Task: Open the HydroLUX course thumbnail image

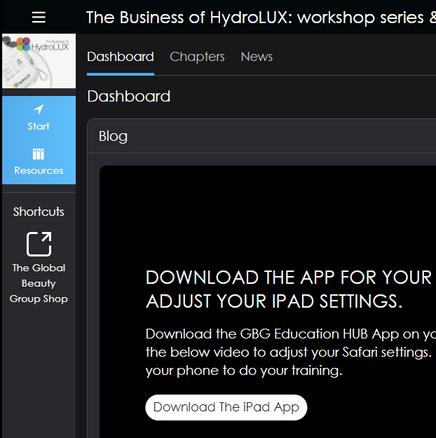Action: click(x=39, y=61)
